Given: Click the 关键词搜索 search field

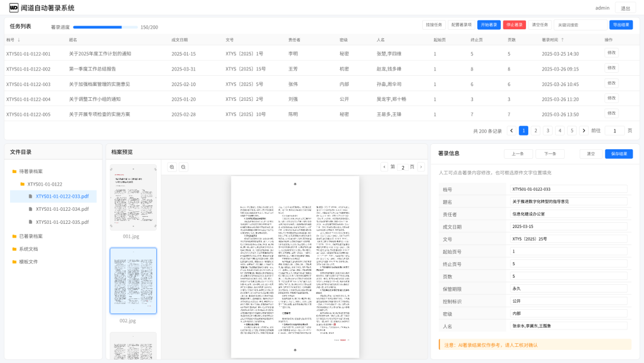Looking at the screenshot, I should tap(580, 25).
